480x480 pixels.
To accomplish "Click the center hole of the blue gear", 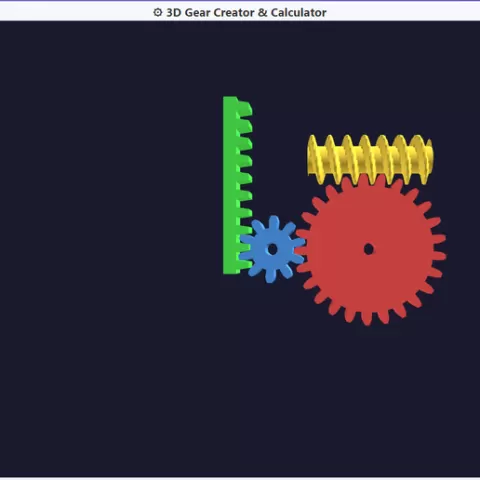I will [273, 249].
